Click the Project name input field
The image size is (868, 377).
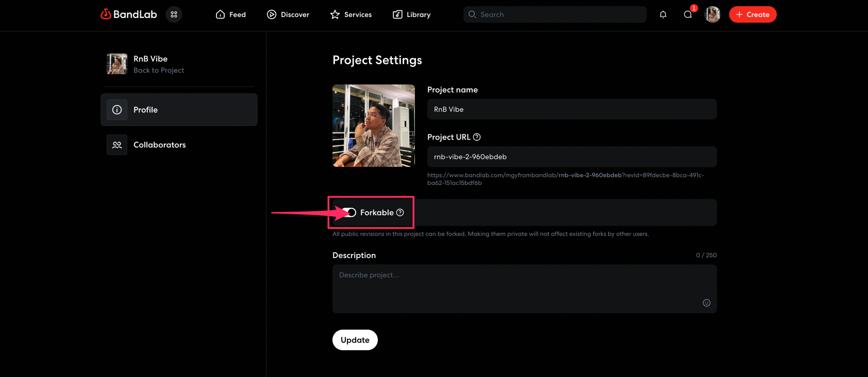pyautogui.click(x=572, y=109)
